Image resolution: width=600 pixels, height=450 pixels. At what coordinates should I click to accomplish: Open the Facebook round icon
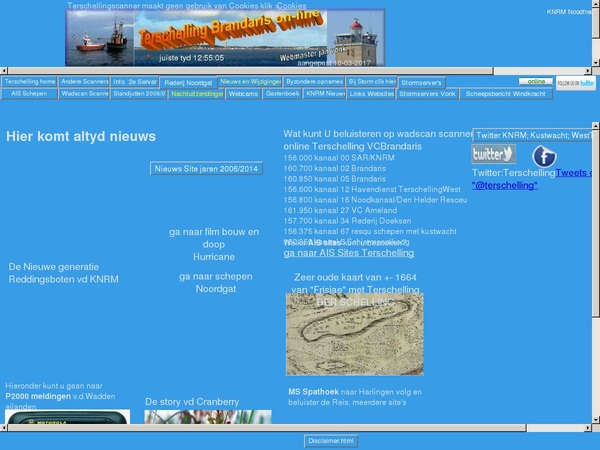(x=544, y=156)
